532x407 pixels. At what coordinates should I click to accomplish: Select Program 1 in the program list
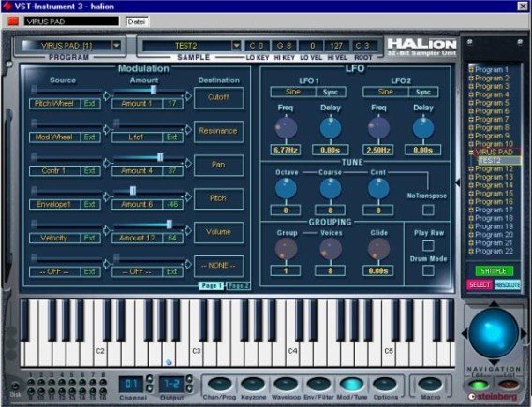pos(492,70)
